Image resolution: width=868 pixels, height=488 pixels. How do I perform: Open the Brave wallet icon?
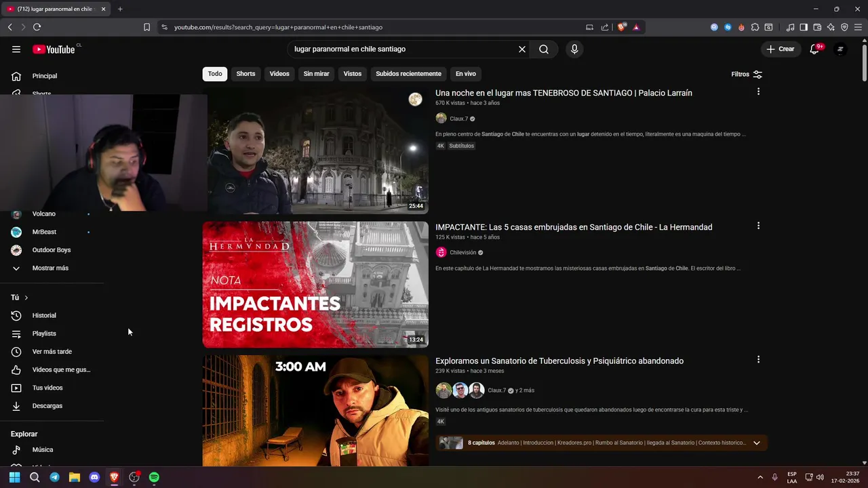pos(817,27)
